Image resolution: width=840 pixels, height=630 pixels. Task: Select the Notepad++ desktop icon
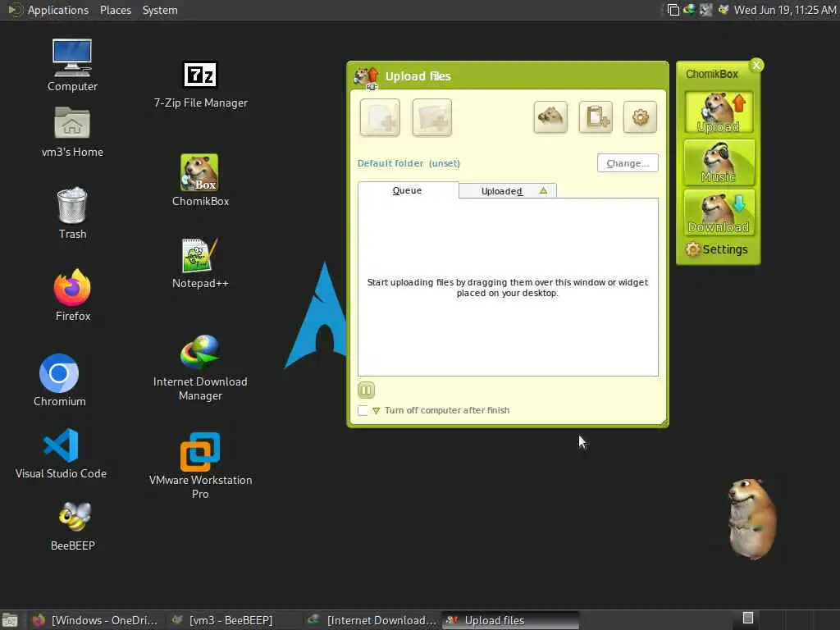(x=200, y=263)
